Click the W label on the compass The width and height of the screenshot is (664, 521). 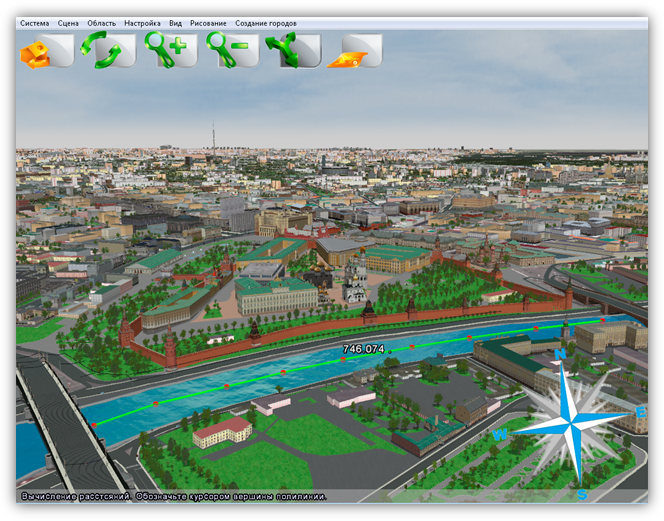tap(499, 435)
